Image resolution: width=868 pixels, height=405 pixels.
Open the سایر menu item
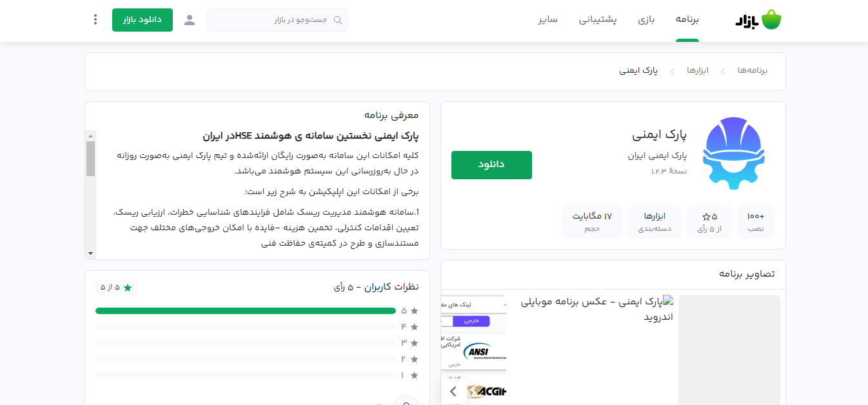(x=548, y=19)
